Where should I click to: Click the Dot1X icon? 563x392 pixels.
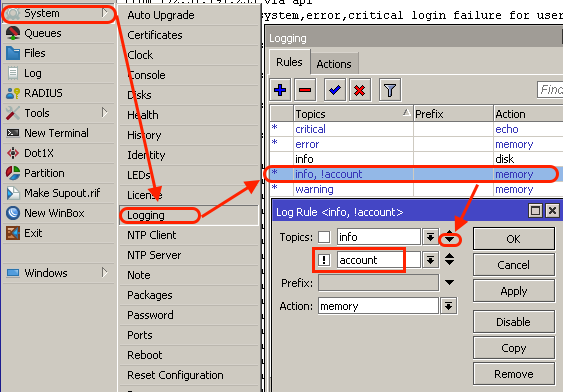click(x=13, y=153)
